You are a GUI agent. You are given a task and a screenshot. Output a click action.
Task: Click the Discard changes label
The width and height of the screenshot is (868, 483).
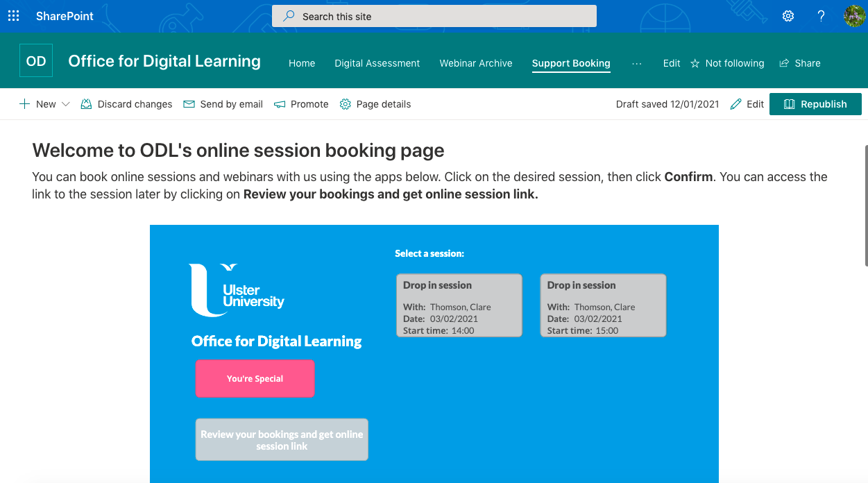tap(135, 104)
